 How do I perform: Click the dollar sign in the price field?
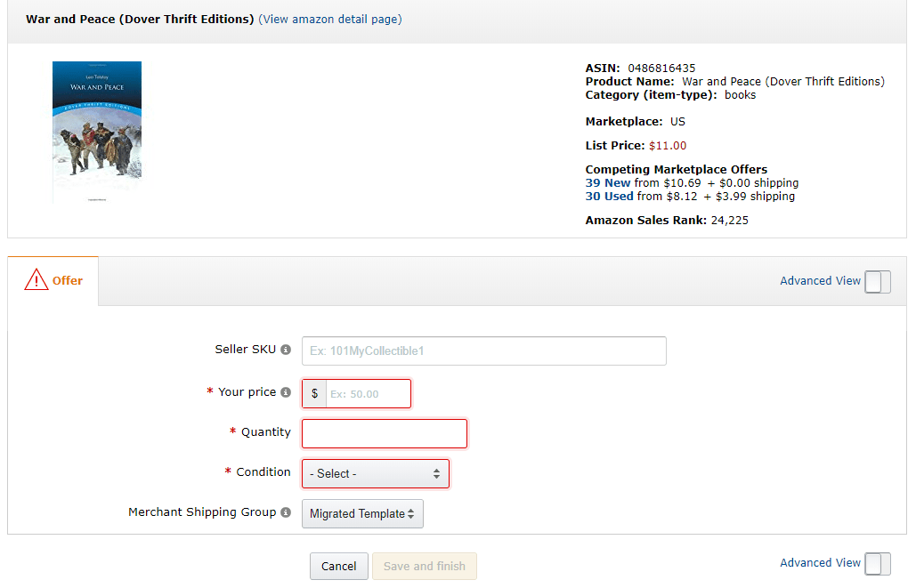tap(313, 393)
